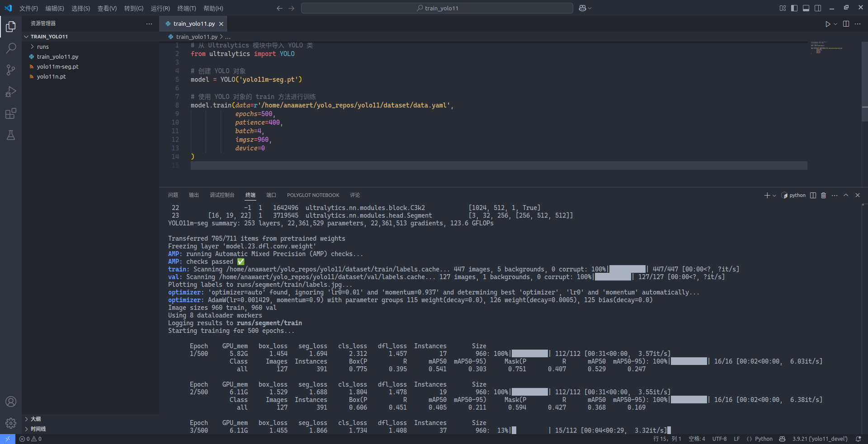Toggle the primary sidebar visibility
This screenshot has width=868, height=444.
[794, 8]
